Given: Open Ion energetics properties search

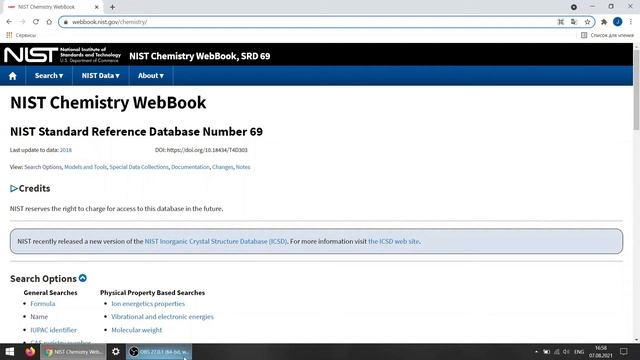Looking at the screenshot, I should pos(148,304).
